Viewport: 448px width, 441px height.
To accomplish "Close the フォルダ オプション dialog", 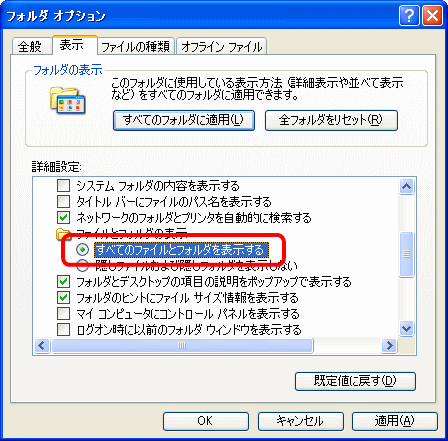I will click(x=432, y=16).
